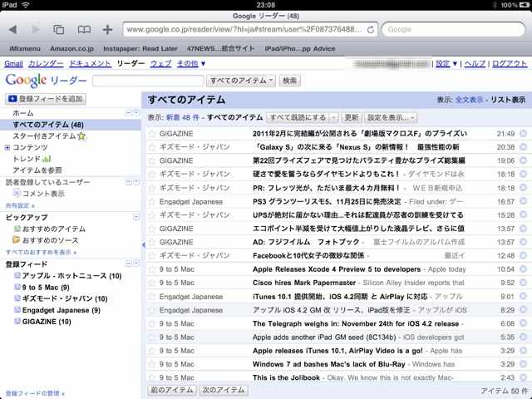532x399 pixels.
Task: Collapse the ピックアップ section
Action: click(x=136, y=217)
